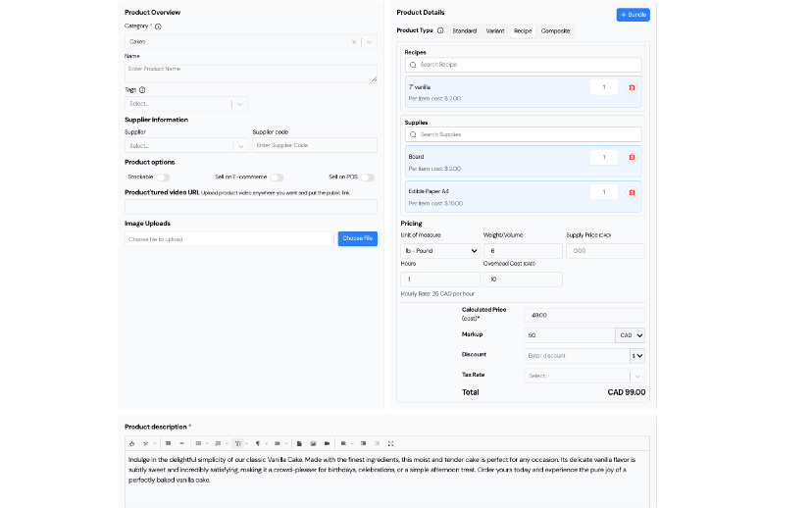This screenshot has width=812, height=508.
Task: Select the Variant product type tab
Action: 495,31
